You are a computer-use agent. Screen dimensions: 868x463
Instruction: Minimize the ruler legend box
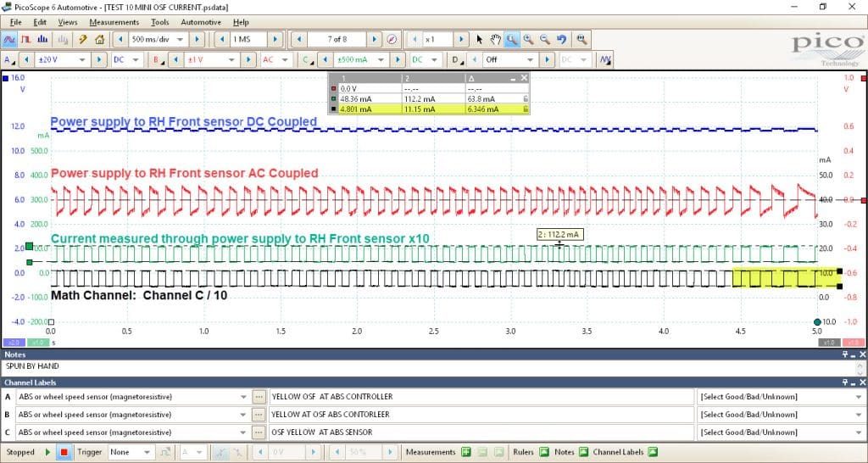[x=513, y=78]
